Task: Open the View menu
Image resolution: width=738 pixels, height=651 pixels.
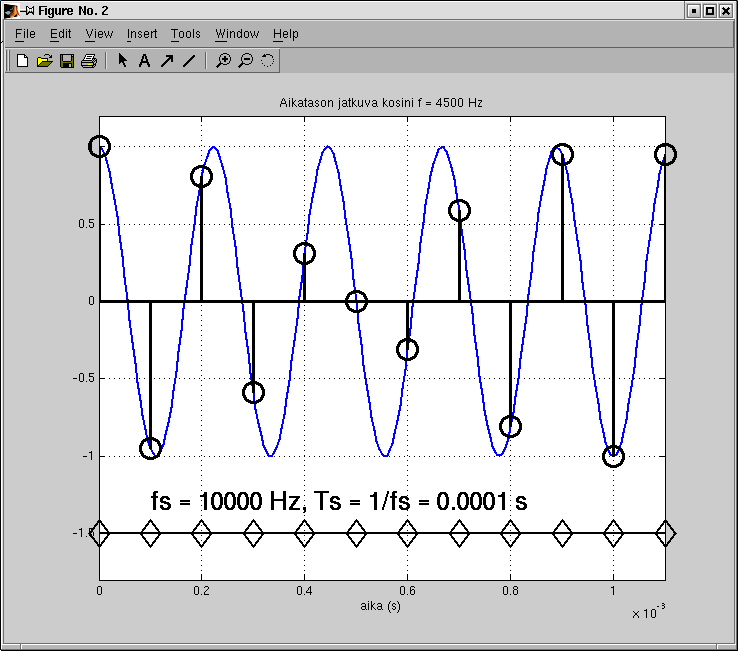Action: point(99,34)
